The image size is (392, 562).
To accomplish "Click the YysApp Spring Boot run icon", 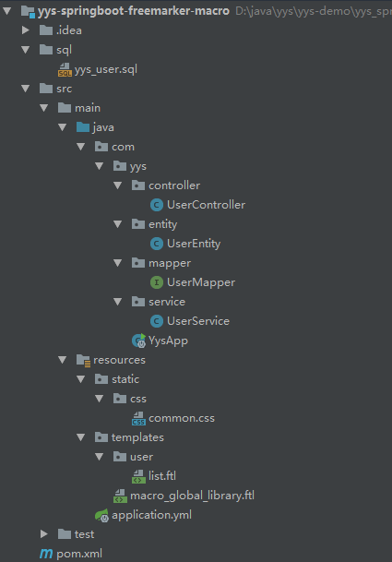I will [x=138, y=341].
